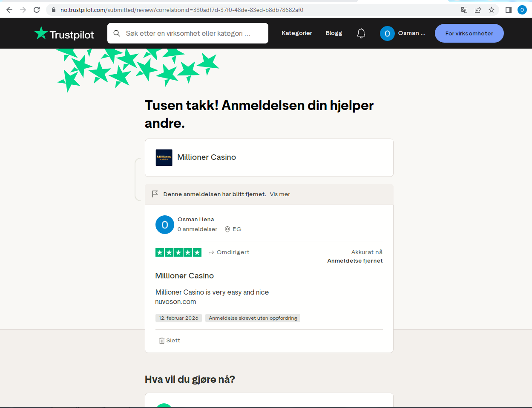This screenshot has height=408, width=532.
Task: Click Akkurat nå timestamp
Action: [x=367, y=252]
